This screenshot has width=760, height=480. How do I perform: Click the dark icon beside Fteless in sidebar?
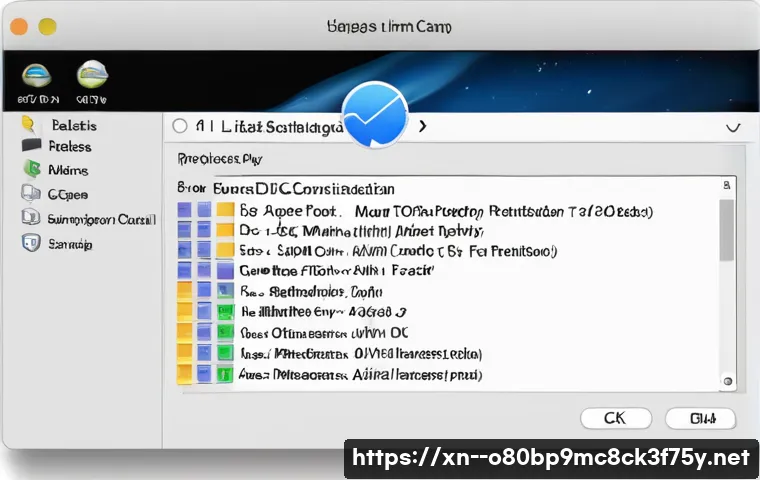point(30,146)
